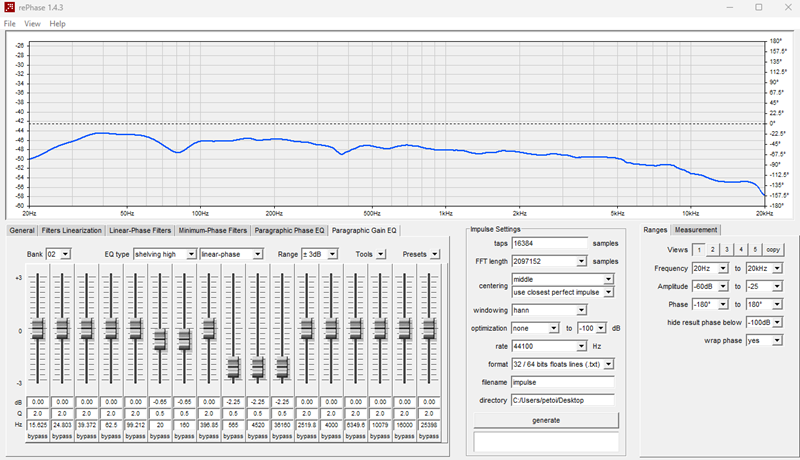Open the Measurement tab
The height and width of the screenshot is (460, 800).
(x=696, y=230)
